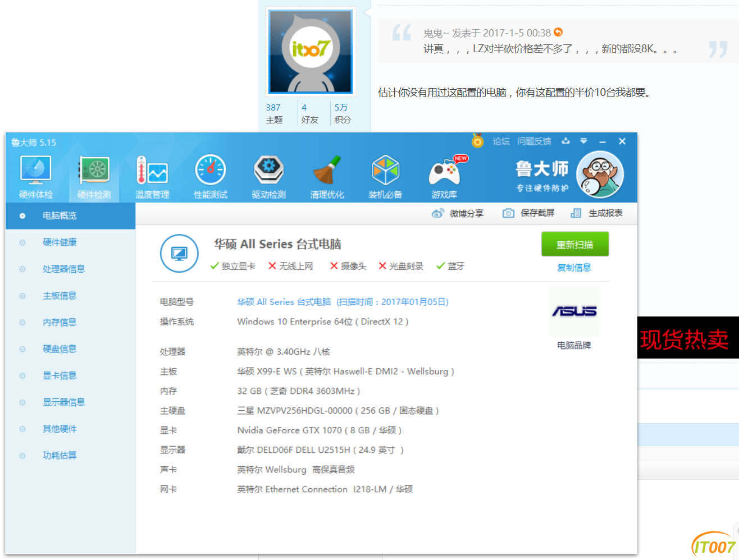The height and width of the screenshot is (560, 739).
Task: Click network card 英特尔 Ethernet Connection I218-LM
Action: (x=325, y=489)
